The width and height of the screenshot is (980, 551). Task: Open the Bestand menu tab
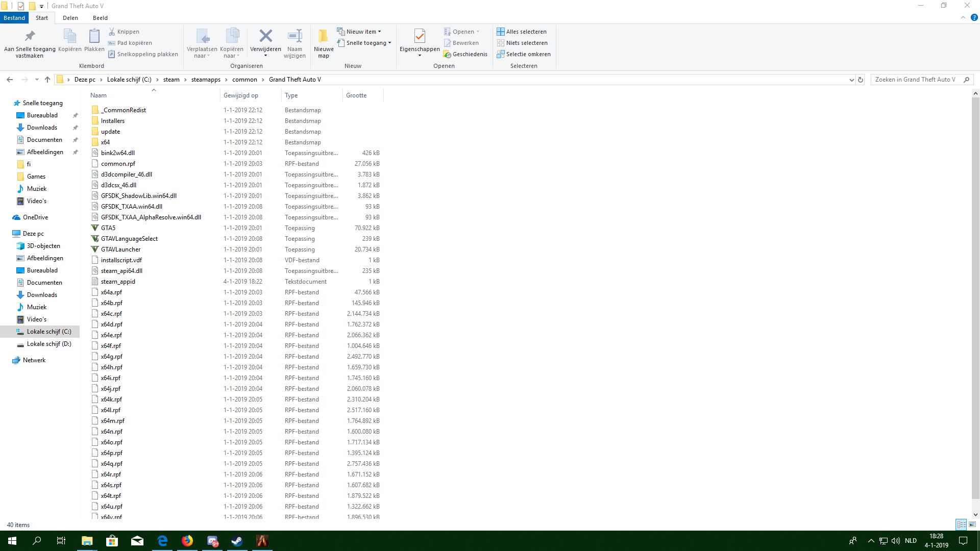[x=14, y=18]
